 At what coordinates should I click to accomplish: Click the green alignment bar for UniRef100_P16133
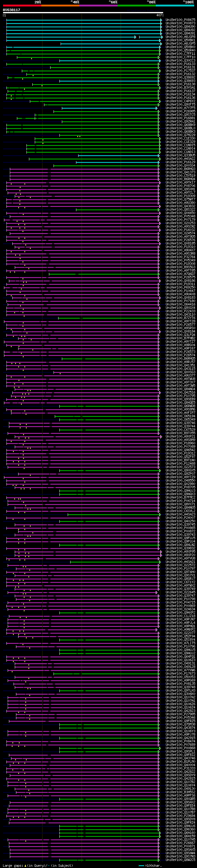(x=83, y=64)
